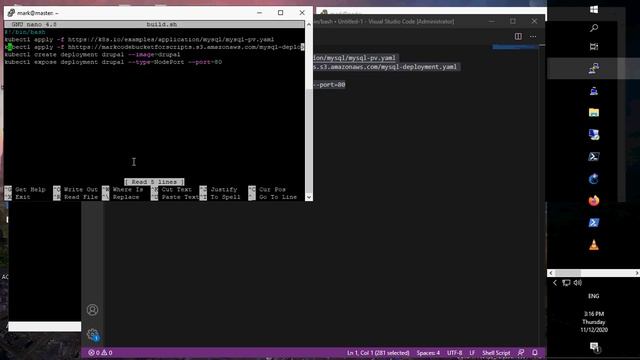Screen dimensions: 640x360
Task: Open the blue PowerShell taskbar icon
Action: pyautogui.click(x=594, y=223)
